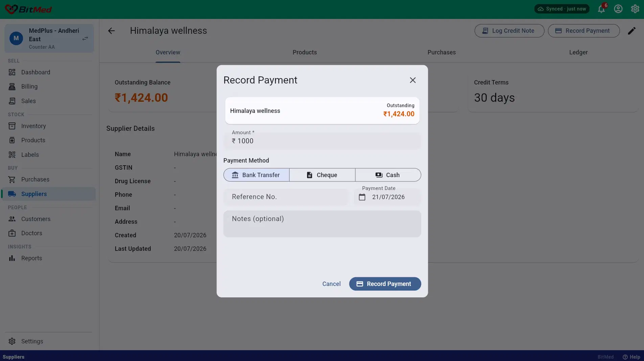Screen dimensions: 644x361
Task: Click Record Payment in page header
Action: click(x=584, y=31)
